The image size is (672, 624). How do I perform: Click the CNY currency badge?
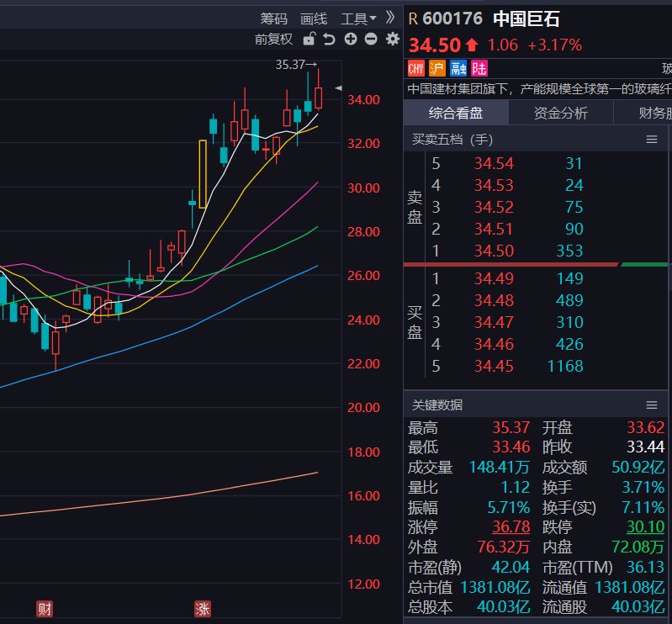click(x=415, y=69)
